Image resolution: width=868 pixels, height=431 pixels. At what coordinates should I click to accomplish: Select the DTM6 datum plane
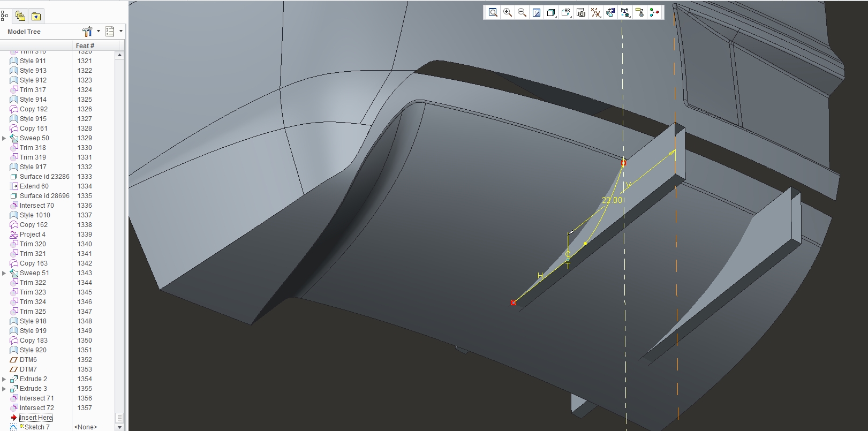28,360
